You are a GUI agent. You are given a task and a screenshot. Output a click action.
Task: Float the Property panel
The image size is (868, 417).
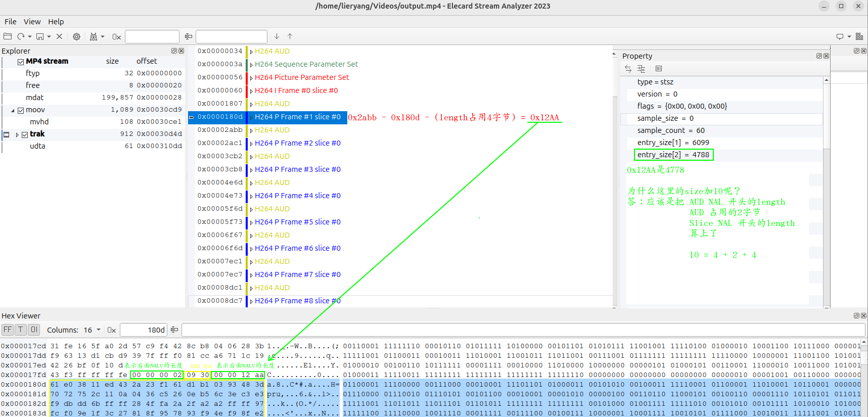819,56
